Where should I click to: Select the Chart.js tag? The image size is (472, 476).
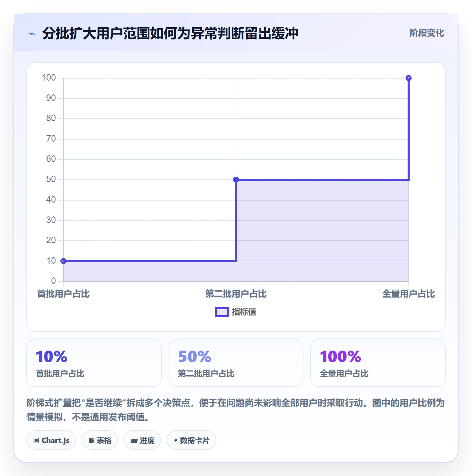[51, 440]
